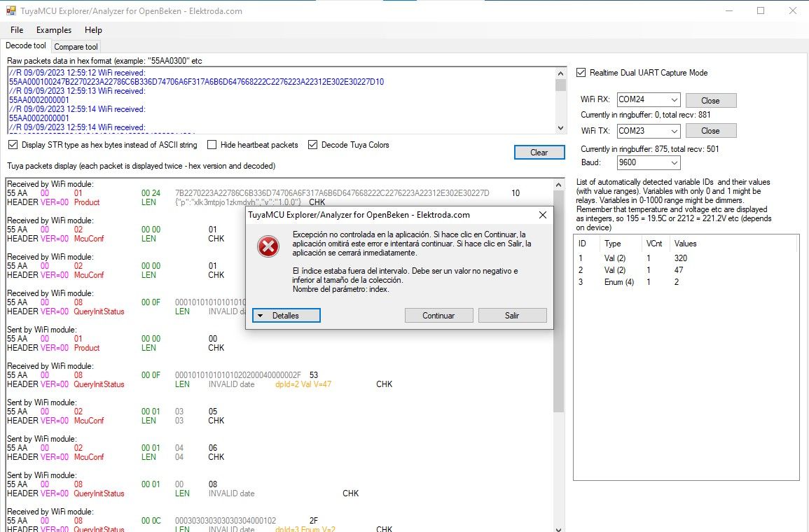This screenshot has width=809, height=532.
Task: Click the 'dpId=2 Val V=47' decoded text
Action: point(303,384)
